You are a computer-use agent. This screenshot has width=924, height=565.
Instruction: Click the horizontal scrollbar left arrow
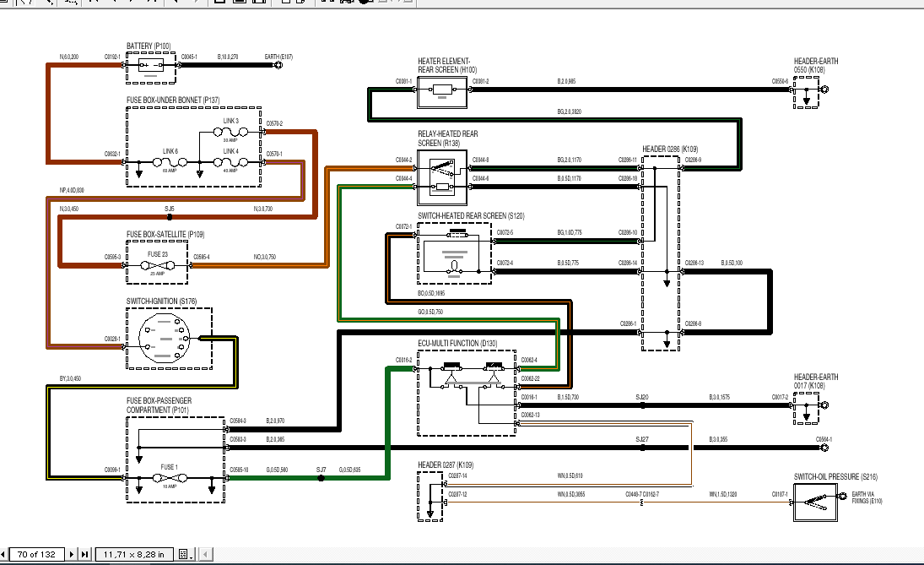206,554
